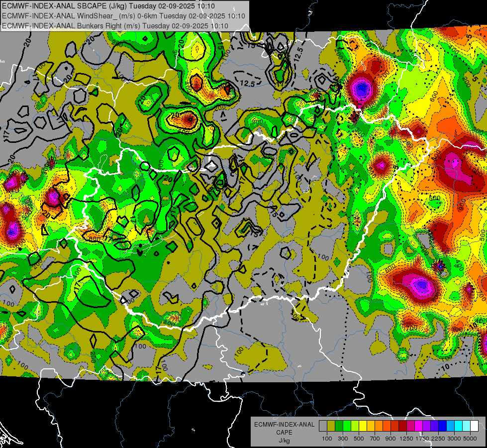The width and height of the screenshot is (487, 448).
Task: Click the legend scale value 2250
Action: [x=439, y=439]
